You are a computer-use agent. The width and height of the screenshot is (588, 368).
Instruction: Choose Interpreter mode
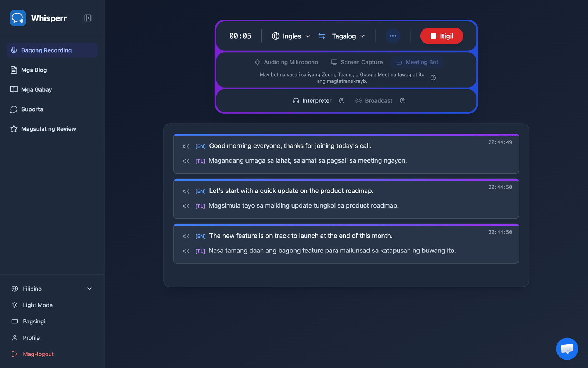click(312, 101)
